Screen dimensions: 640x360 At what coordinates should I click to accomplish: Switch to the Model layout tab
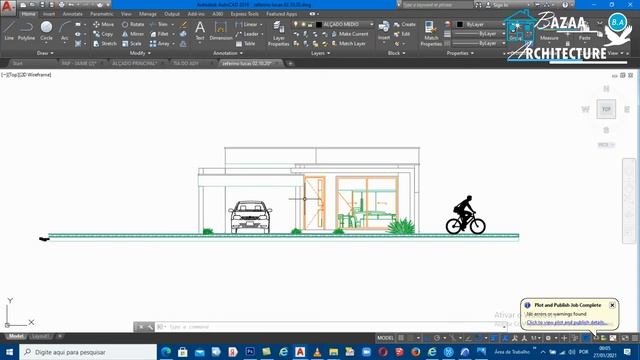16,336
